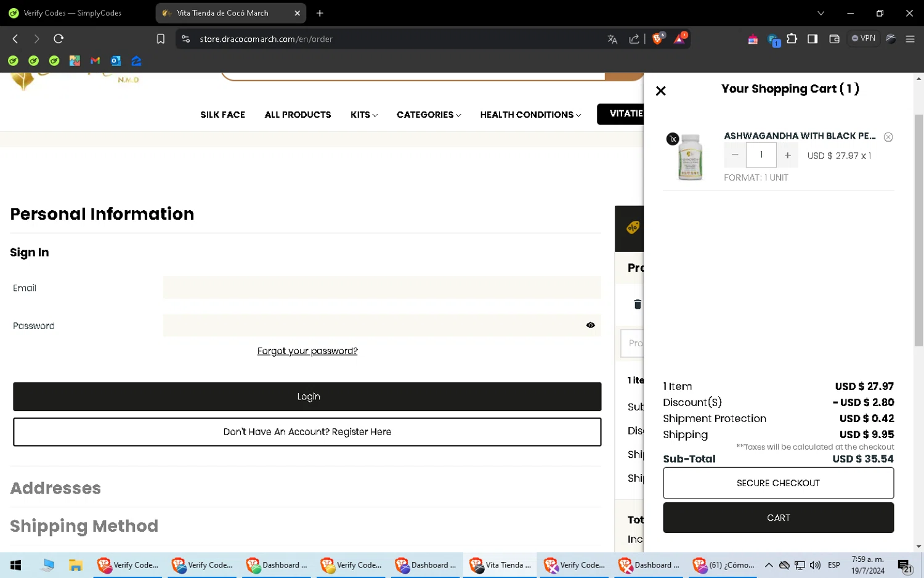Expand the Categories dropdown menu

(x=429, y=115)
